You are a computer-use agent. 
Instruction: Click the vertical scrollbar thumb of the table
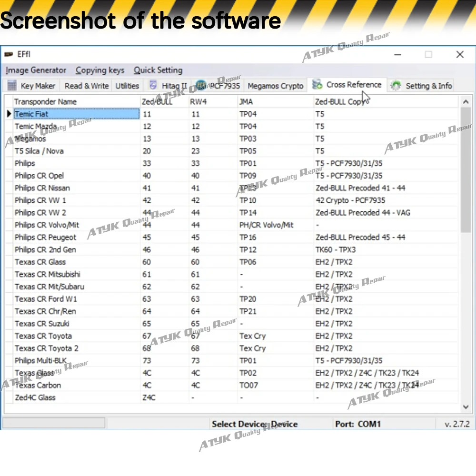pyautogui.click(x=466, y=169)
